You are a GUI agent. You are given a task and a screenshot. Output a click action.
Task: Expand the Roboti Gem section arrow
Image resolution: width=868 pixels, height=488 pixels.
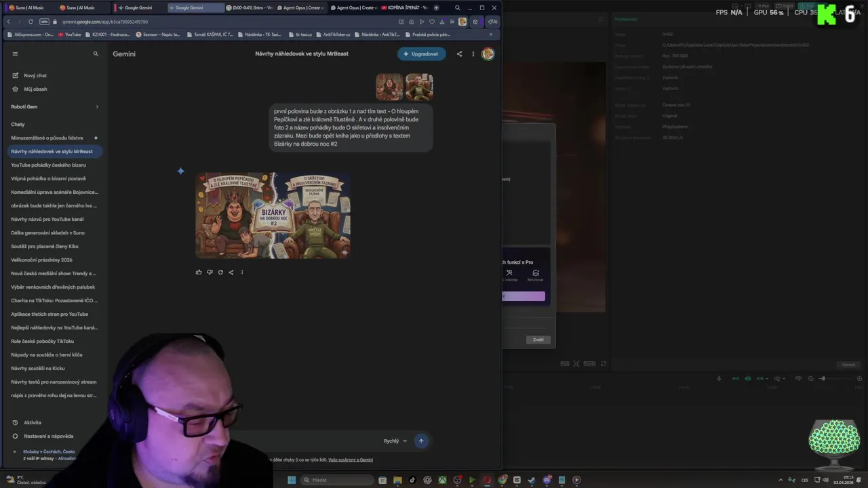click(97, 106)
